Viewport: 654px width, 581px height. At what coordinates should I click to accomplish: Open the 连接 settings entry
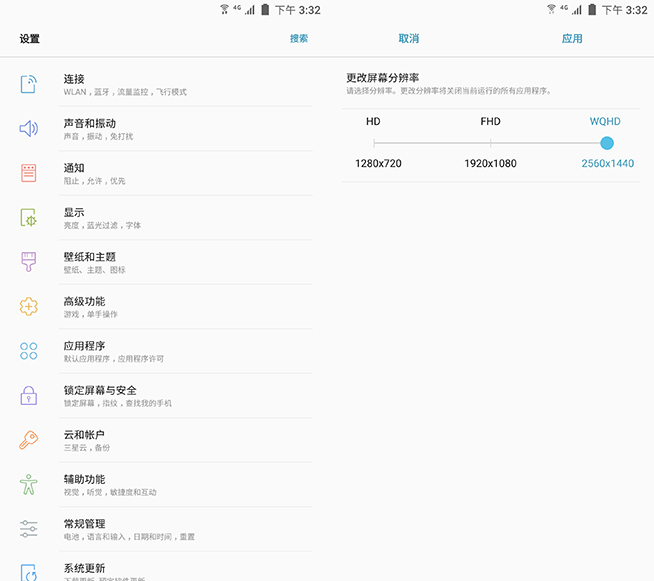pyautogui.click(x=186, y=84)
